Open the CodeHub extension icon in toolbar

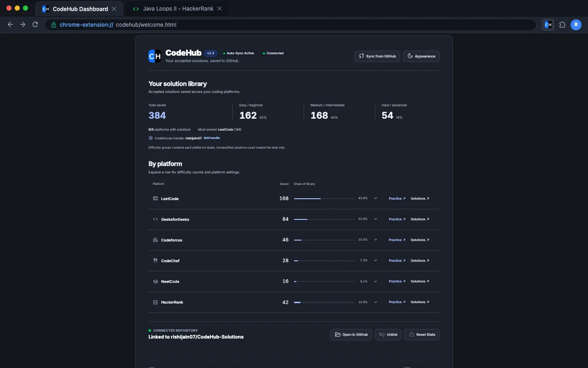(x=548, y=25)
